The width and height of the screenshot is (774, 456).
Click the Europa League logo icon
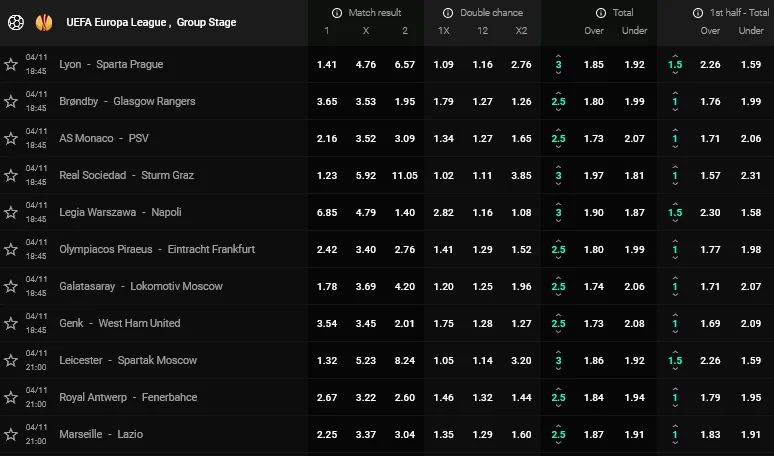click(x=44, y=21)
